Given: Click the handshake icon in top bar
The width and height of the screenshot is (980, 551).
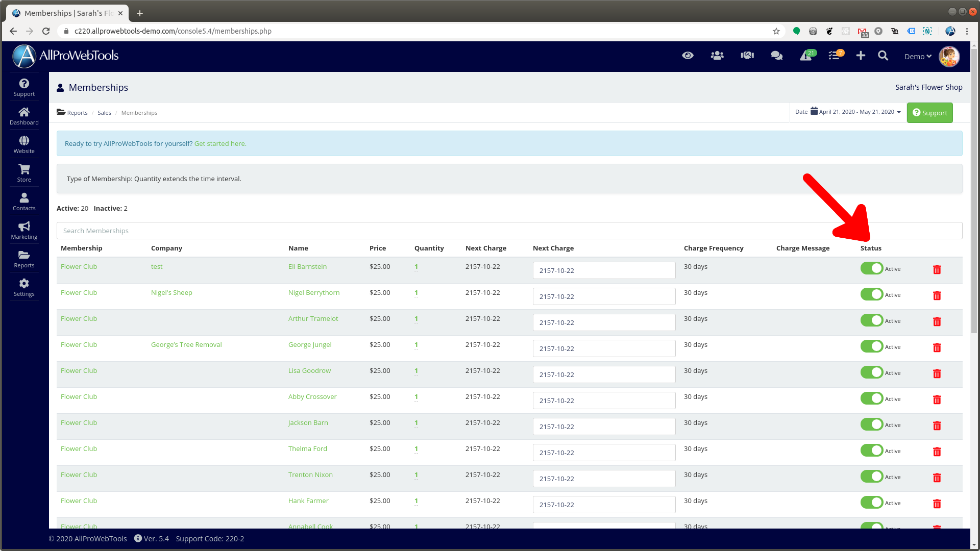Looking at the screenshot, I should pyautogui.click(x=747, y=56).
